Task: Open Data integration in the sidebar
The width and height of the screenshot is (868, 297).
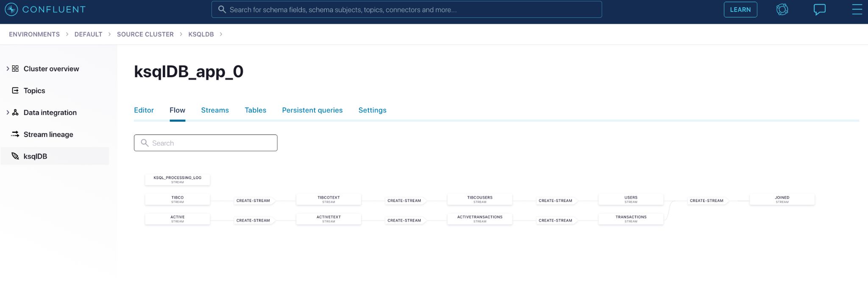Action: click(x=50, y=112)
